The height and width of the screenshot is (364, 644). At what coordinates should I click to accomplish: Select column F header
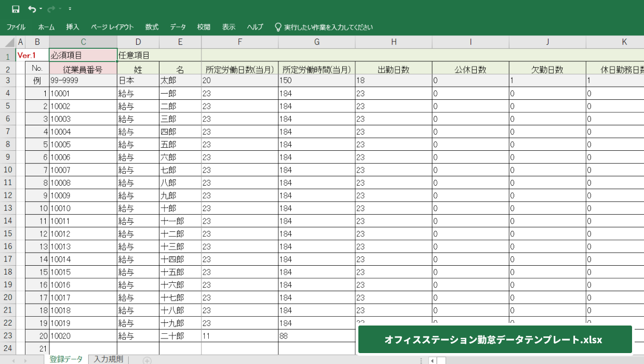pos(239,42)
